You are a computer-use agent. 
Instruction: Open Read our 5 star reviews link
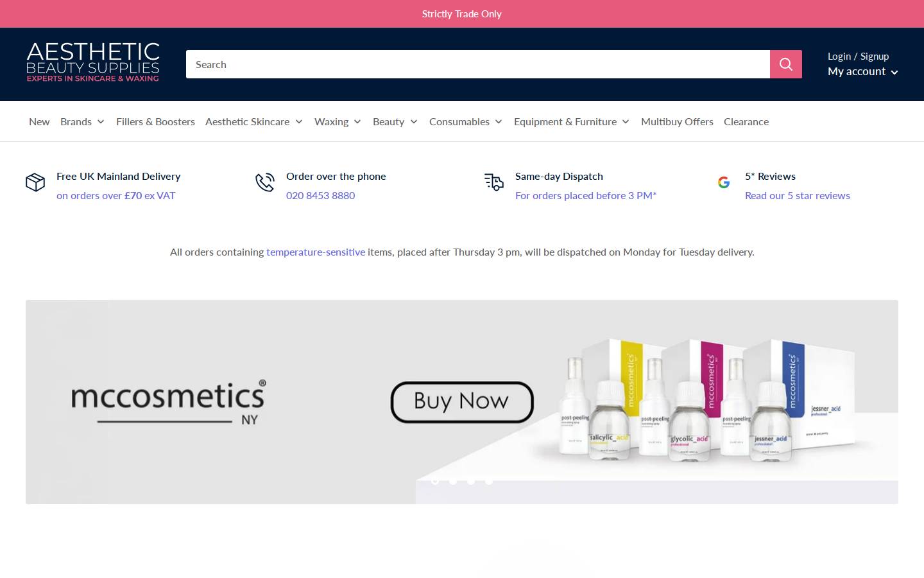point(797,195)
